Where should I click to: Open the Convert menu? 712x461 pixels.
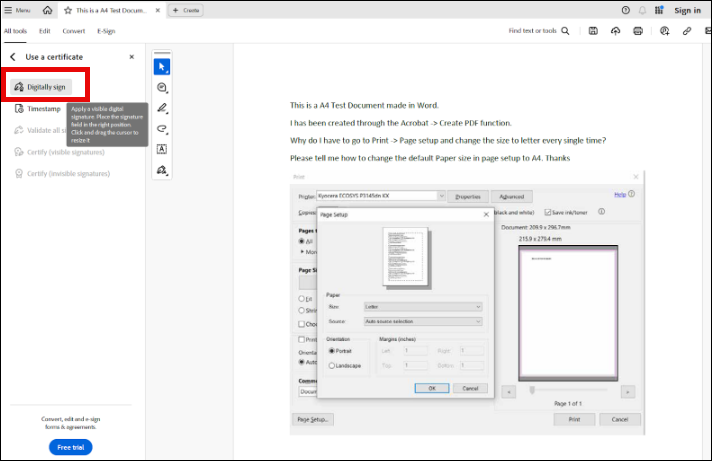(x=73, y=31)
